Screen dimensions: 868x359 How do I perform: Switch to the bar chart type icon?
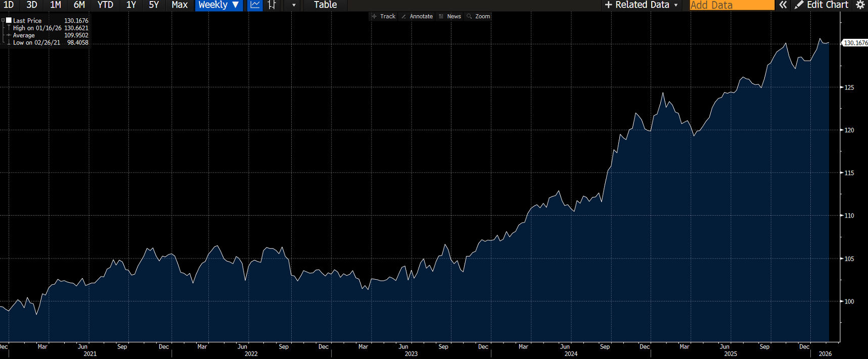(272, 5)
